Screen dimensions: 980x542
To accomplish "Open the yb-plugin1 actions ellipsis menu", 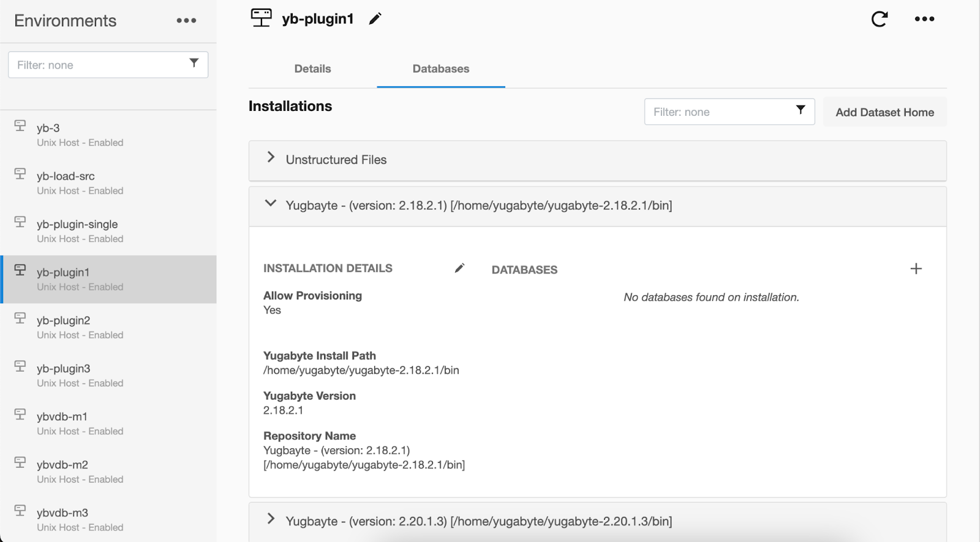I will [x=924, y=19].
